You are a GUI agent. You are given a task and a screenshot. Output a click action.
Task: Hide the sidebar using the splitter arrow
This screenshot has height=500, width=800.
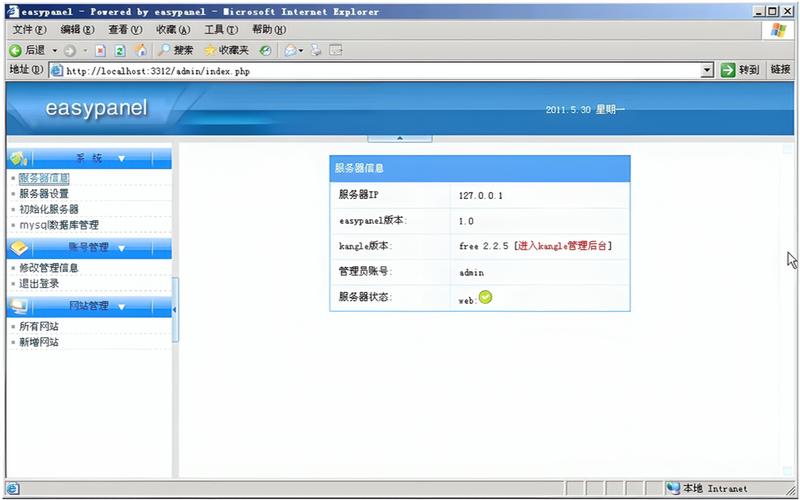tap(175, 310)
